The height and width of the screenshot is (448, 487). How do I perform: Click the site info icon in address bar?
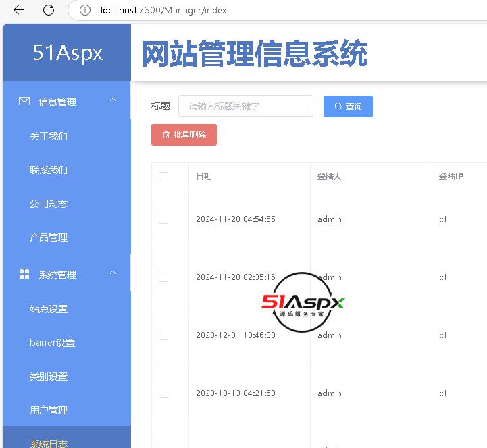(85, 10)
